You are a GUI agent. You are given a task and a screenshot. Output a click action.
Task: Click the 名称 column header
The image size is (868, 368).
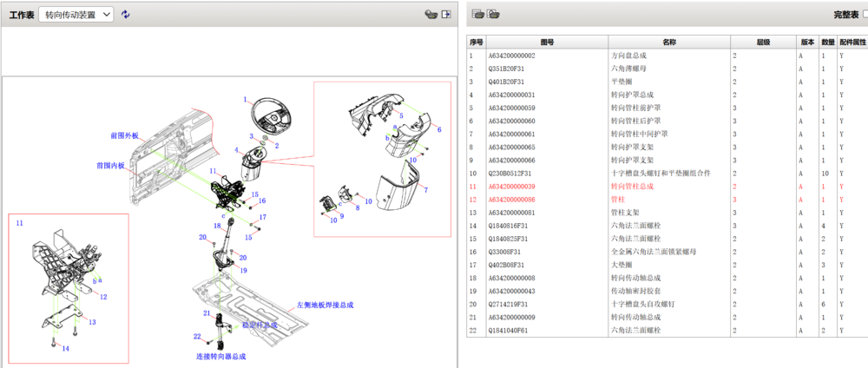click(668, 42)
